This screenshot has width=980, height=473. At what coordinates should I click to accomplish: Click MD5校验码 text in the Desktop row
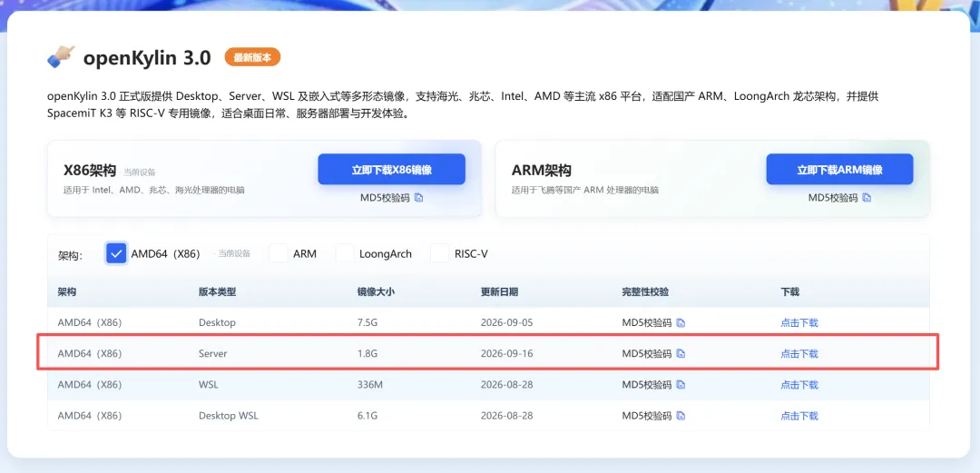click(647, 323)
